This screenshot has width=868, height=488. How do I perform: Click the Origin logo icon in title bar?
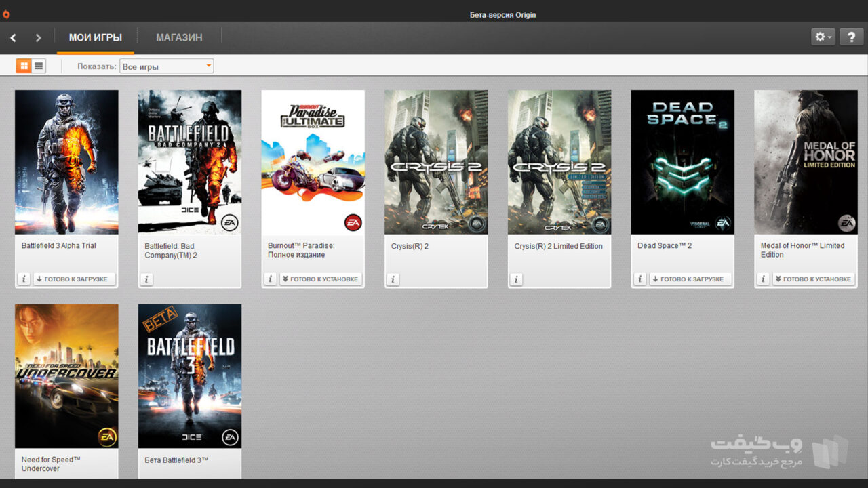coord(6,14)
